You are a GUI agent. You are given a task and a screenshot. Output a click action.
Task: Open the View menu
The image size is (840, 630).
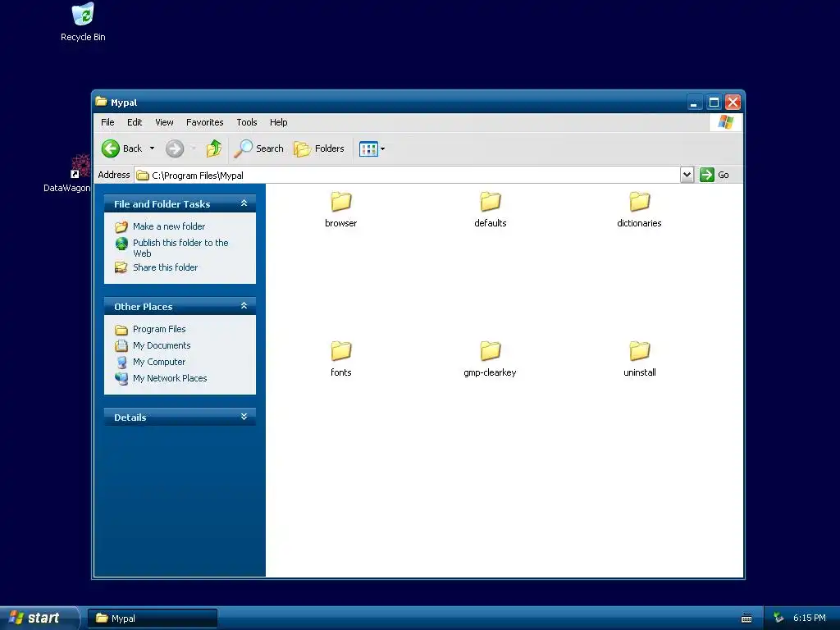pos(164,122)
